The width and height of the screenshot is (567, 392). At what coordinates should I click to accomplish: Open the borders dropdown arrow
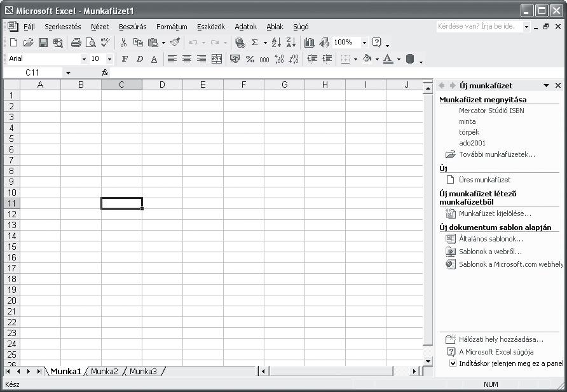pos(355,59)
